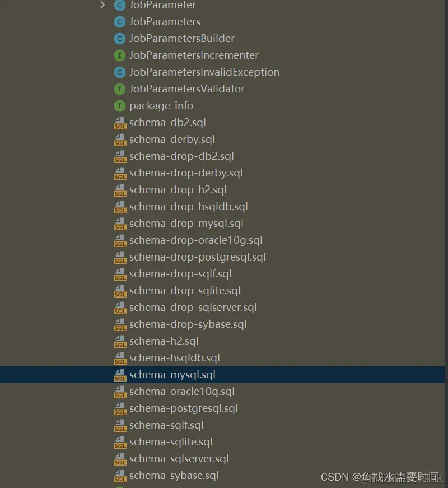Click the SQL icon of schema-drop-postgresql.sql

[120, 257]
